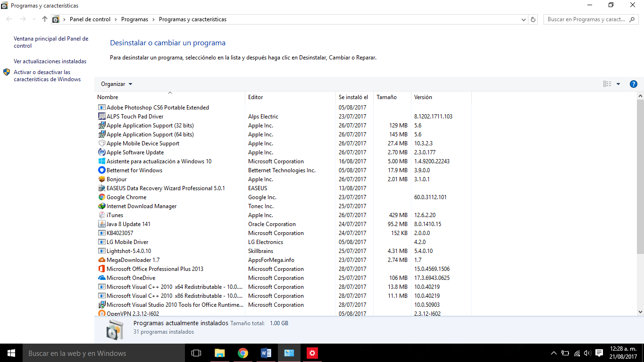Open the Action Center notifications icon
The height and width of the screenshot is (362, 644).
point(599,353)
